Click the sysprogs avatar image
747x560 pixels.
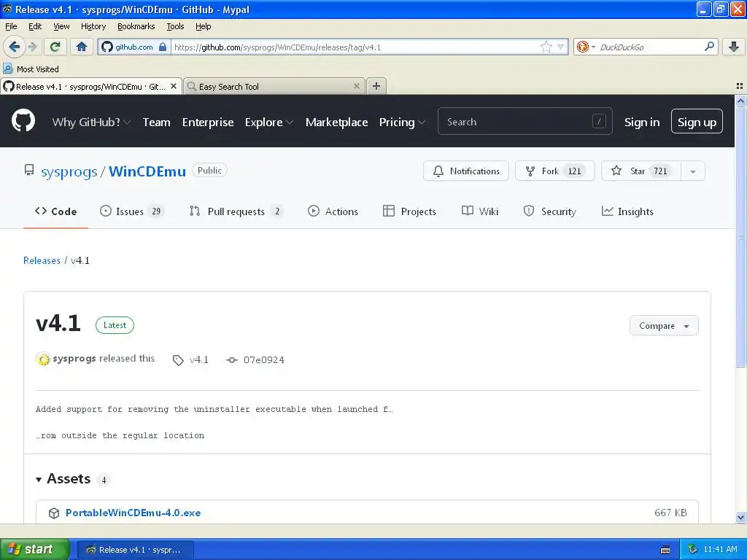43,359
